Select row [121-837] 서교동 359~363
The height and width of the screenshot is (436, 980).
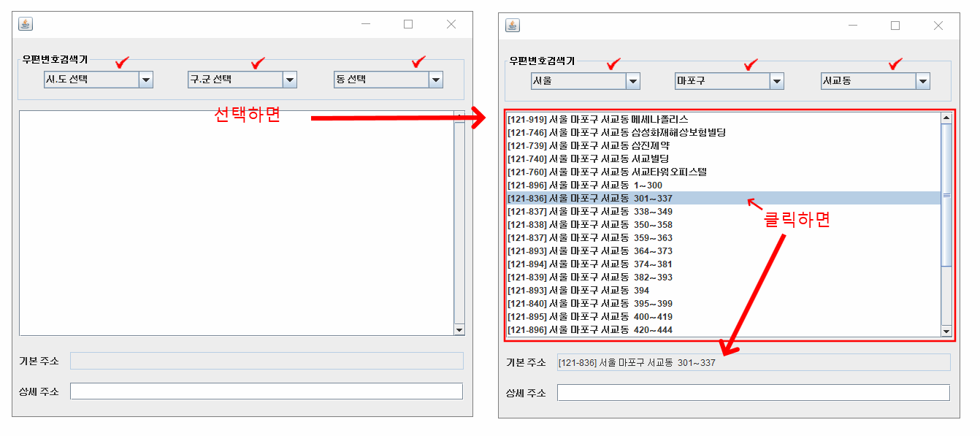[723, 237]
